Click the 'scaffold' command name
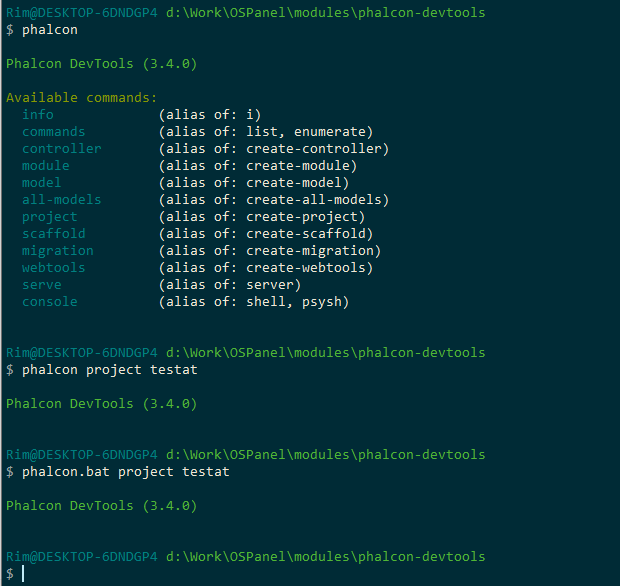The image size is (620, 586). 54,234
